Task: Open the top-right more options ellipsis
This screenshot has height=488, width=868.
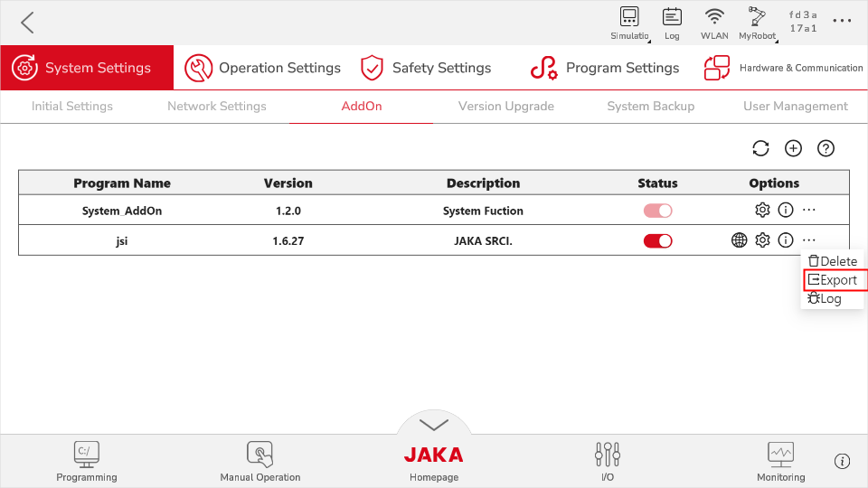Action: 842,21
